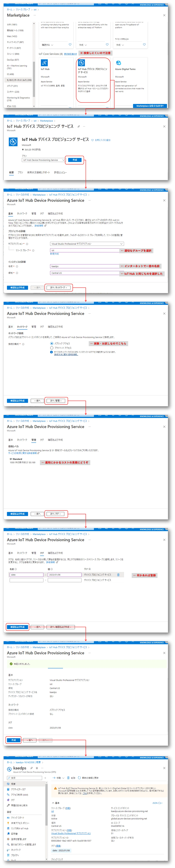Open サービスの制限に関する詳細情報 link
Image resolution: width=175 pixels, height=868 pixels.
(x=24, y=453)
